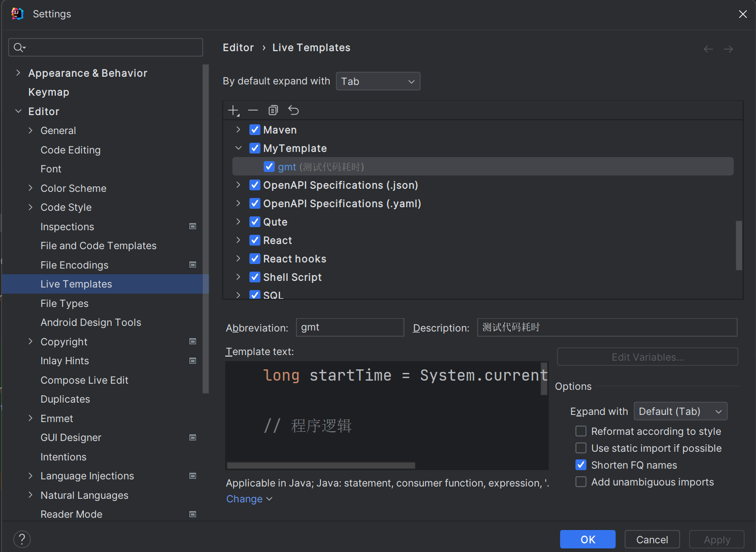Viewport: 756px width, 552px height.
Task: Select Keymap in the settings tree
Action: pyautogui.click(x=49, y=92)
